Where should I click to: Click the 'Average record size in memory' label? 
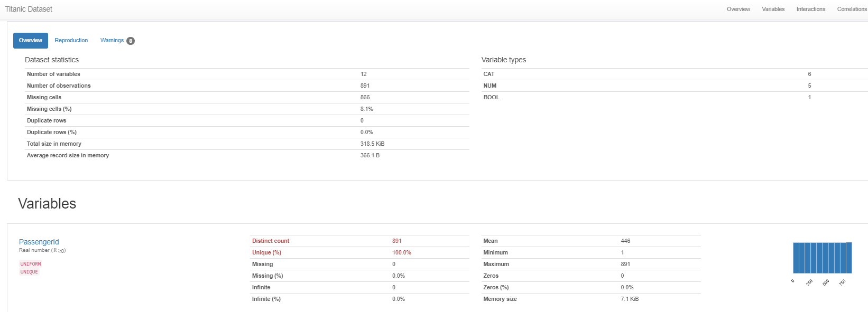pos(68,155)
